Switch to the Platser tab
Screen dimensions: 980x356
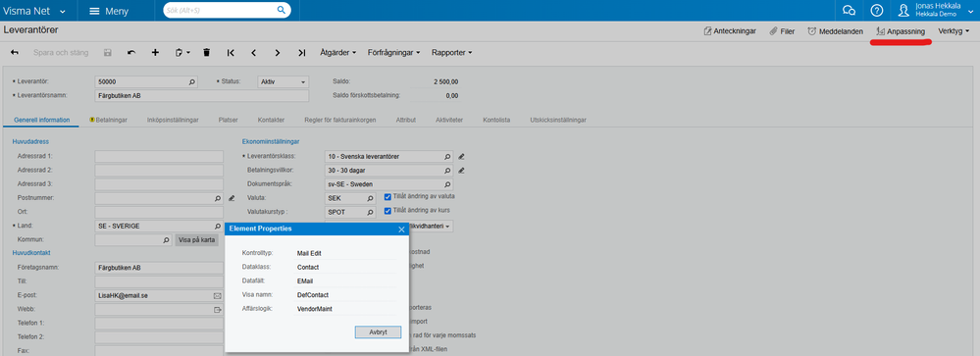(229, 120)
